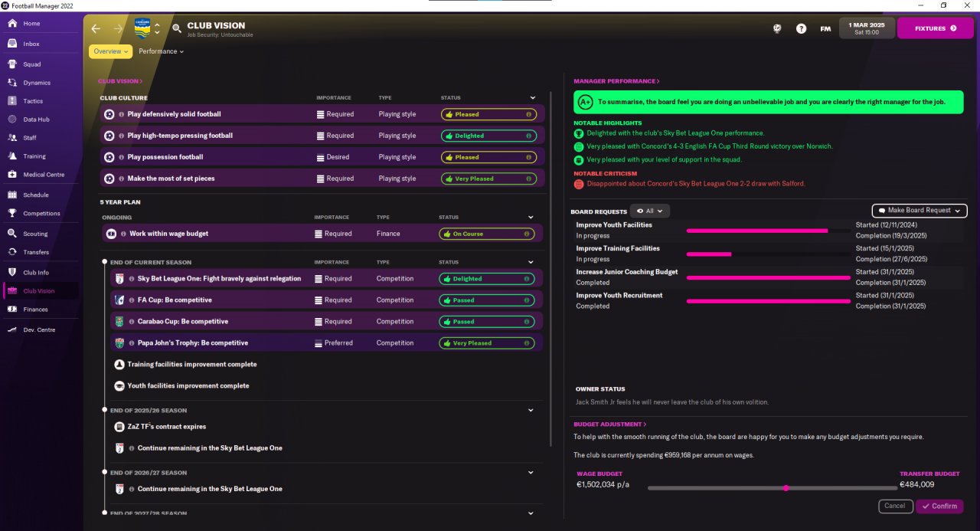Open the Competitions trophy icon
Viewport: 980px width, 531px height.
pos(12,214)
